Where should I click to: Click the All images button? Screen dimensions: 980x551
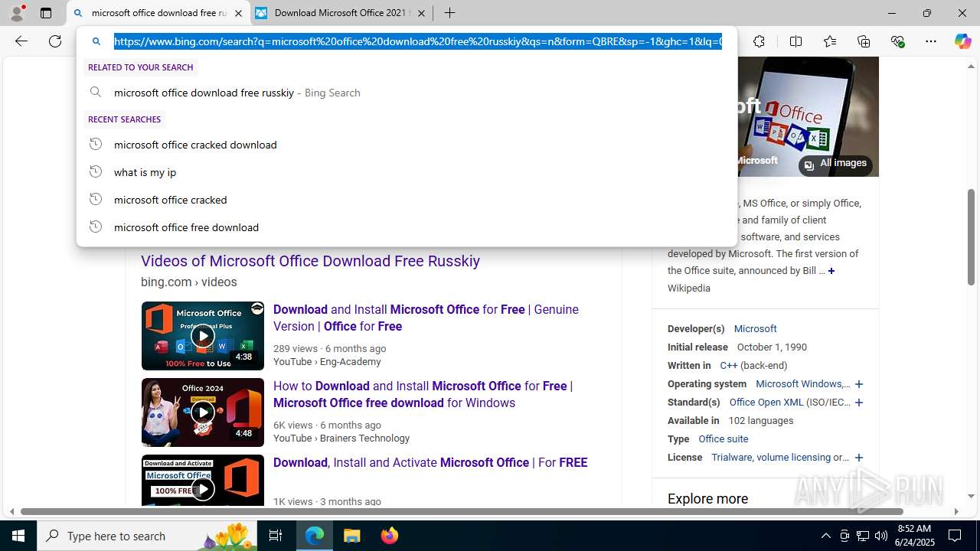point(835,164)
